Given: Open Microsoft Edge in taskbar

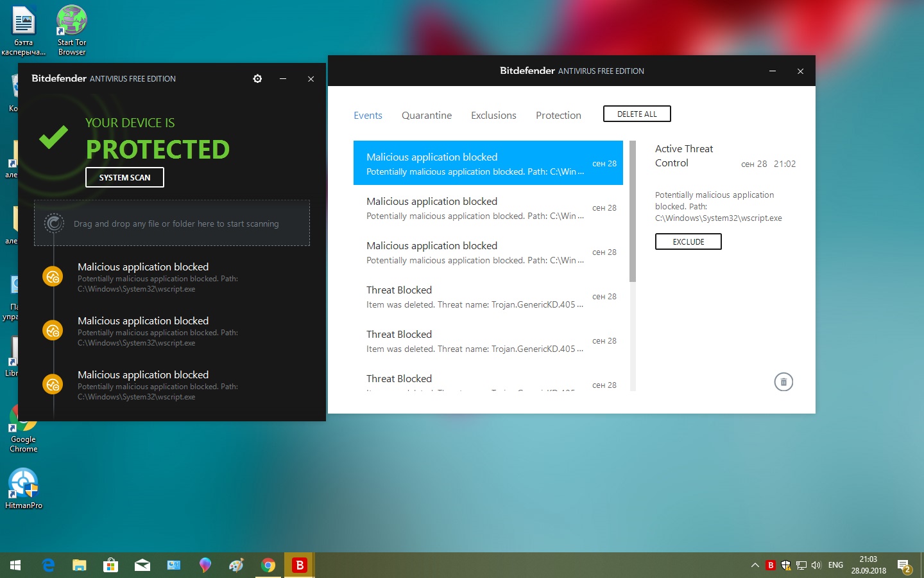Looking at the screenshot, I should tap(48, 565).
